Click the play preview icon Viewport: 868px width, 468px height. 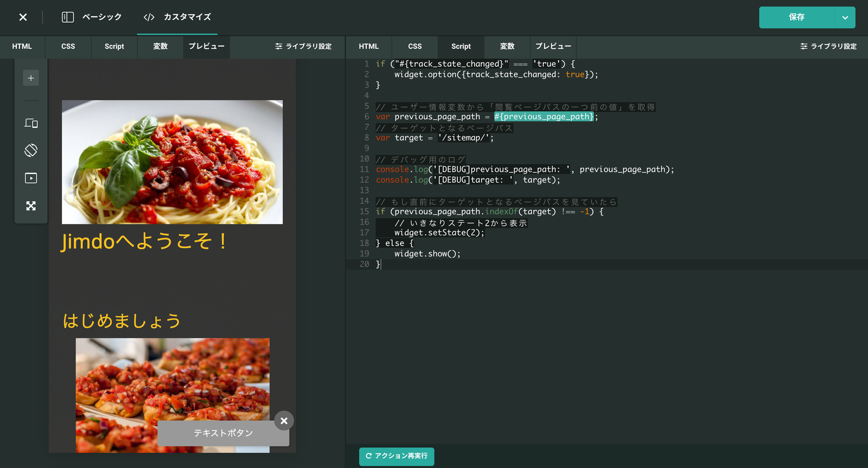[31, 178]
